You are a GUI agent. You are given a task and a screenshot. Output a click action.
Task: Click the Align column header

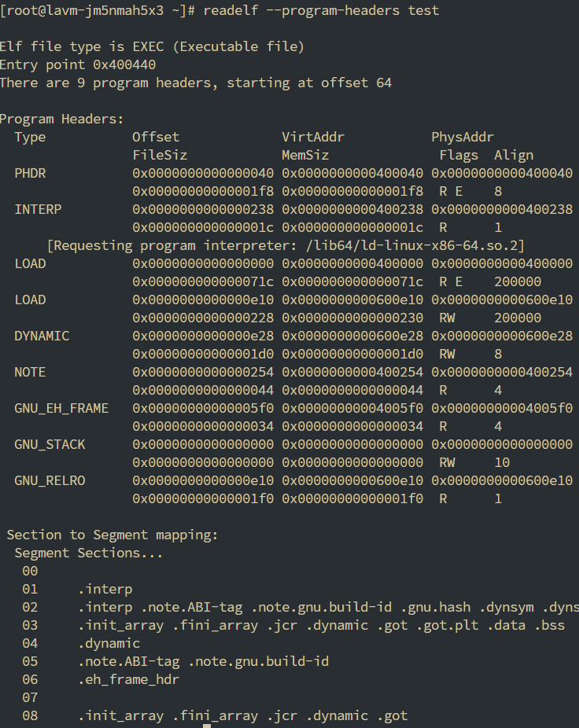514,155
